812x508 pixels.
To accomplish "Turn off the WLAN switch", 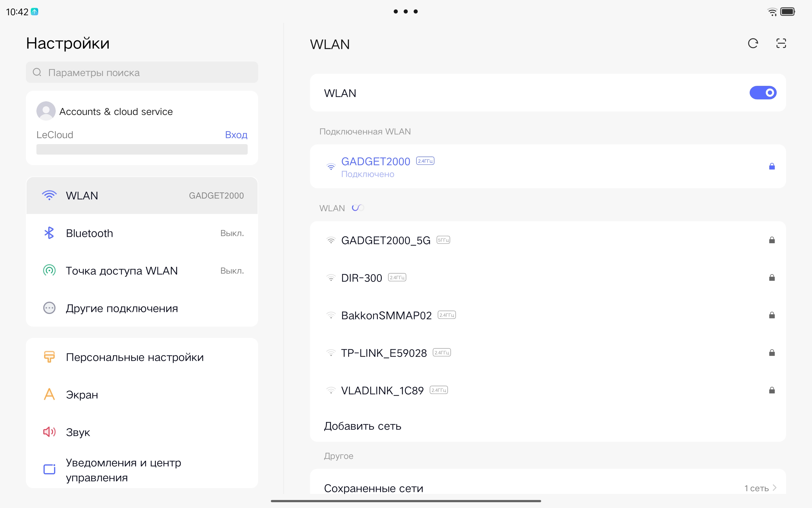I will pos(763,93).
